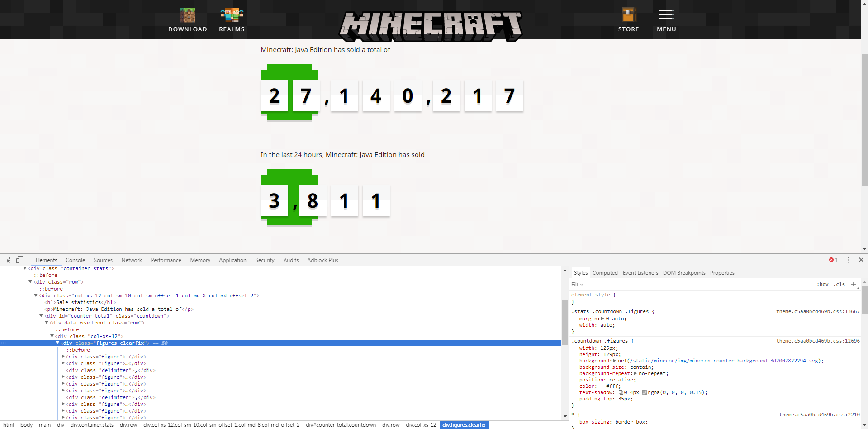This screenshot has width=868, height=429.
Task: Open Realms via the characters icon
Action: (x=232, y=15)
